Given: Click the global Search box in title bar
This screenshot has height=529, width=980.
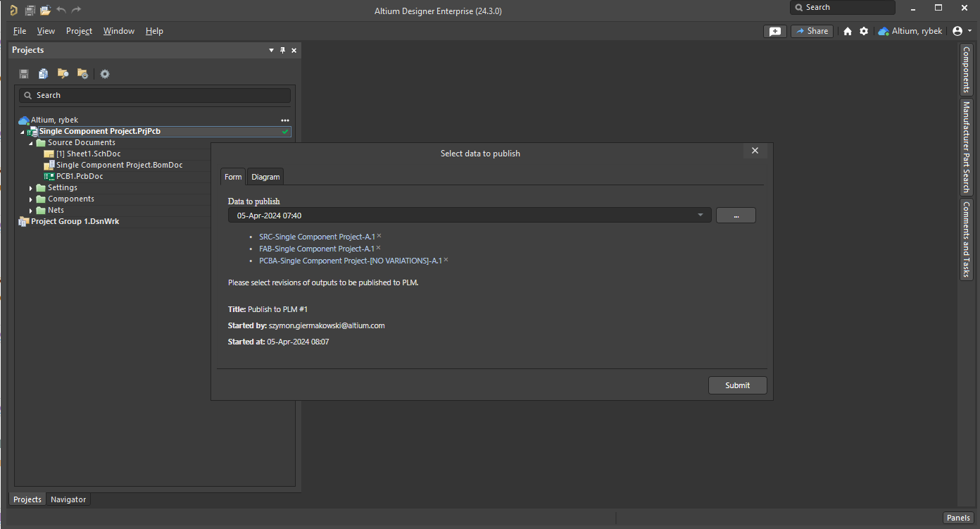Looking at the screenshot, I should pyautogui.click(x=843, y=7).
